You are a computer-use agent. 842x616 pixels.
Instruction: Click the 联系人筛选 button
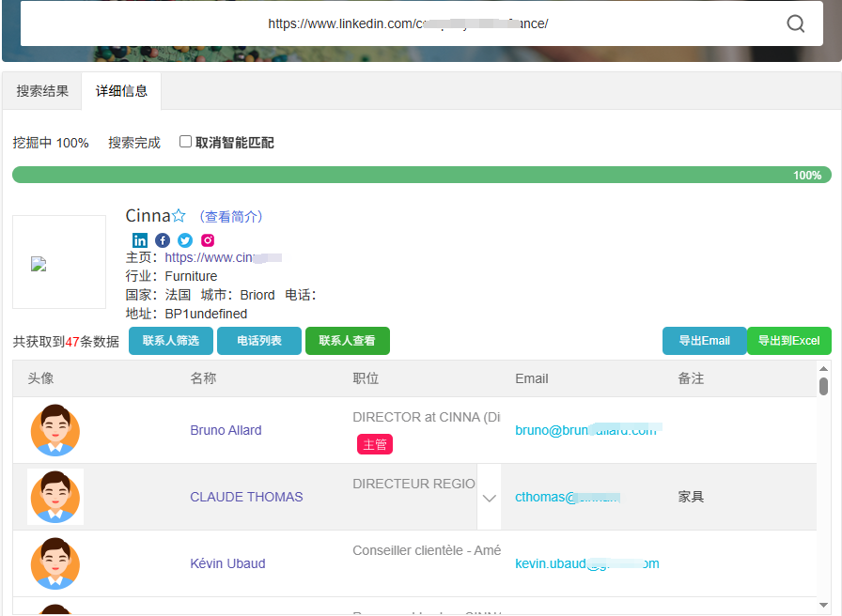coord(171,341)
